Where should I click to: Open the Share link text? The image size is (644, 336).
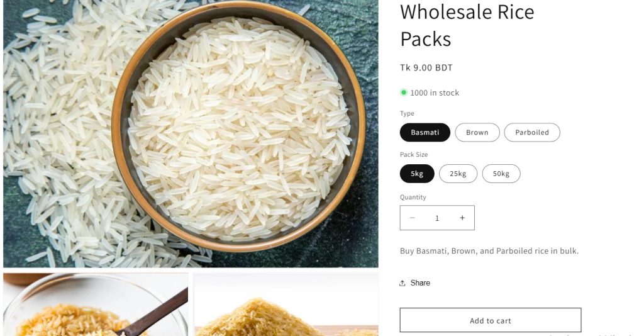pos(420,283)
